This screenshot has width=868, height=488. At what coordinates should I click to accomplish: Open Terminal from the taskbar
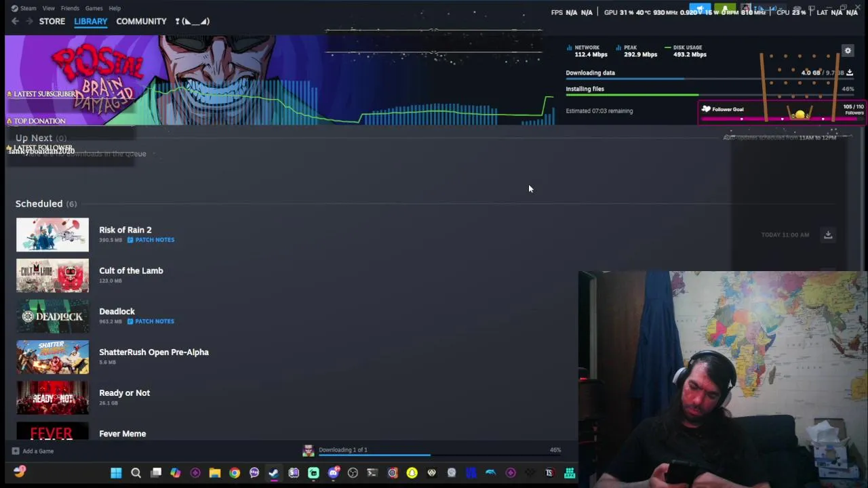[x=372, y=473]
